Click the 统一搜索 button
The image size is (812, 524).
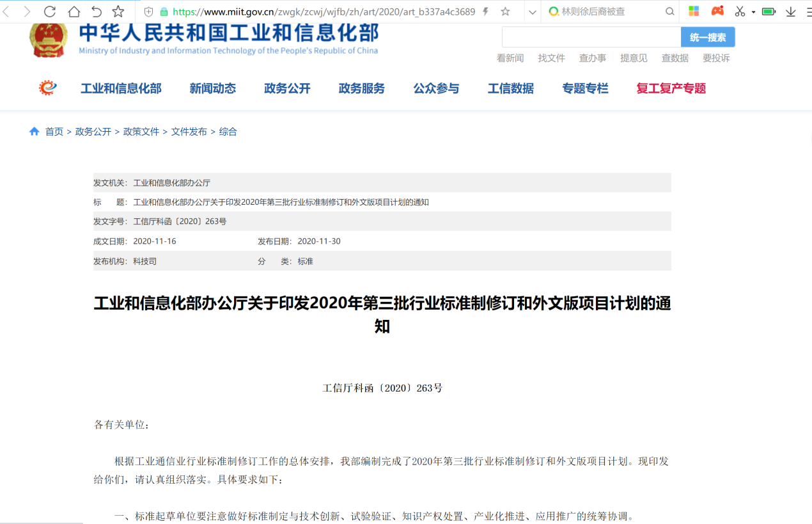708,37
